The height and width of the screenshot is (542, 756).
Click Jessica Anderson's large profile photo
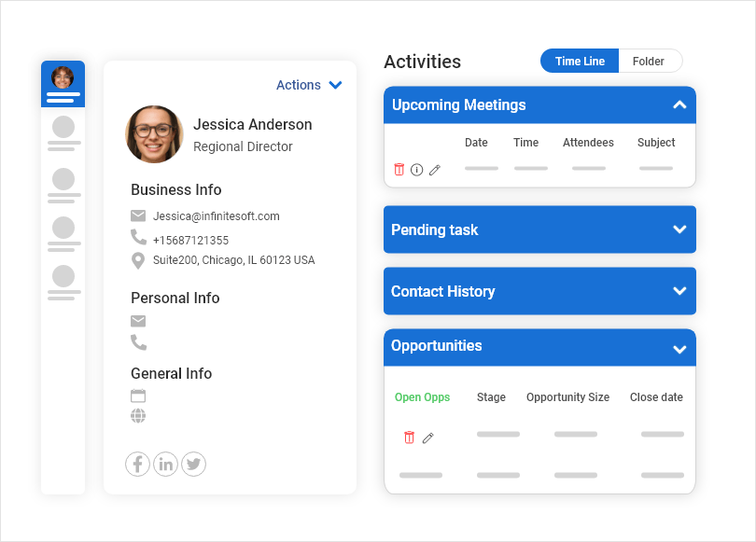(x=154, y=134)
